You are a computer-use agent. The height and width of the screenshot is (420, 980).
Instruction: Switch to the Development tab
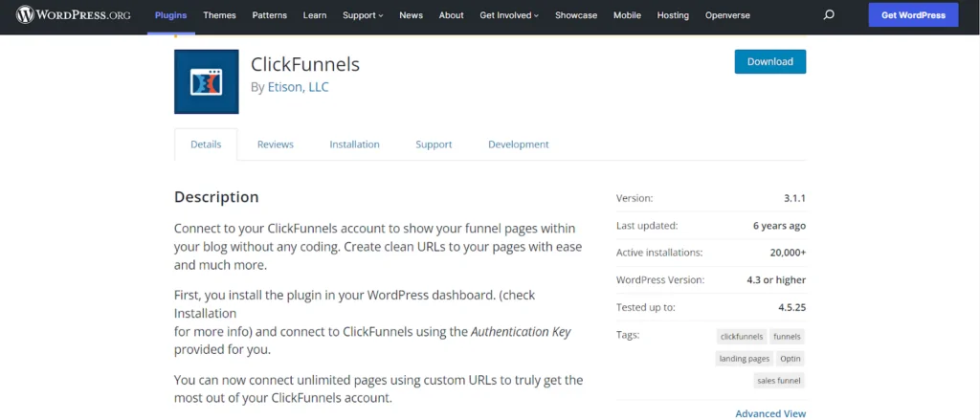click(518, 144)
